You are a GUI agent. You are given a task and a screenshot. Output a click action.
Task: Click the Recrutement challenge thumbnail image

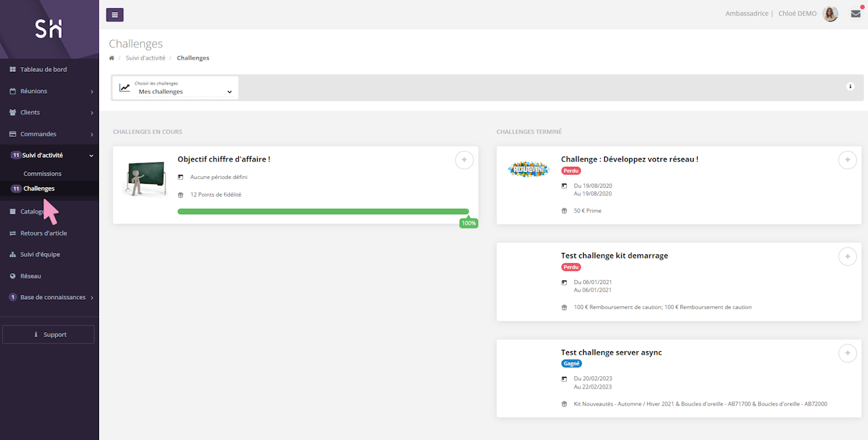pyautogui.click(x=528, y=169)
